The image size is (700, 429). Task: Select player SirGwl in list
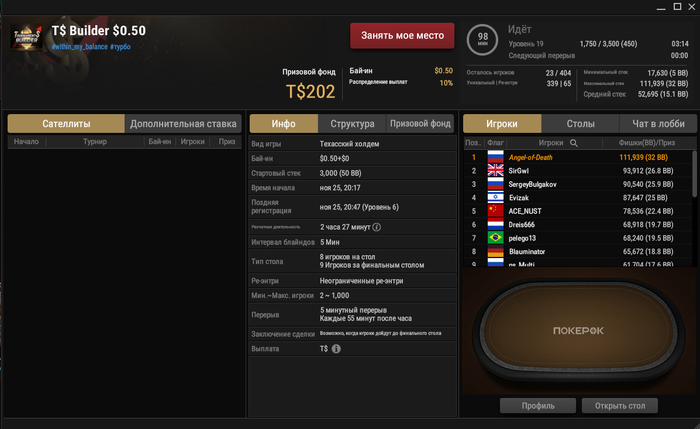coord(578,171)
